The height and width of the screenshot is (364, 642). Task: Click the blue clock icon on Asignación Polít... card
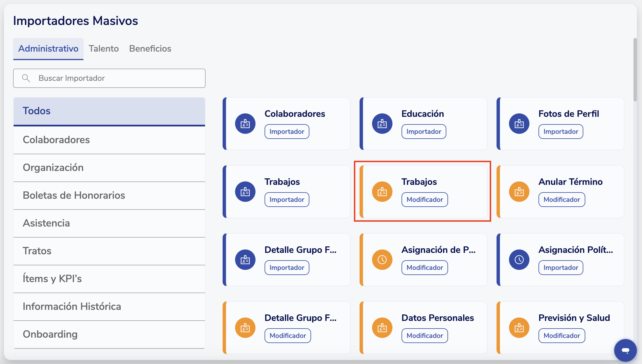[x=519, y=260]
